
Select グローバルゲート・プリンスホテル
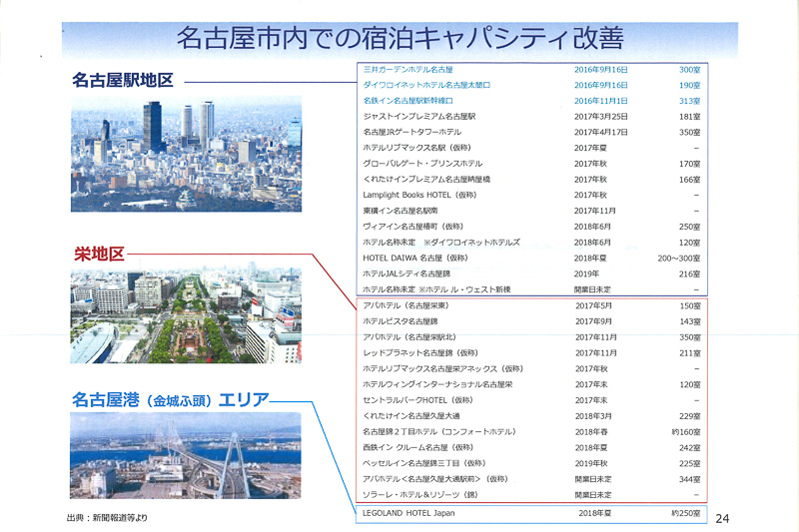coord(422,164)
